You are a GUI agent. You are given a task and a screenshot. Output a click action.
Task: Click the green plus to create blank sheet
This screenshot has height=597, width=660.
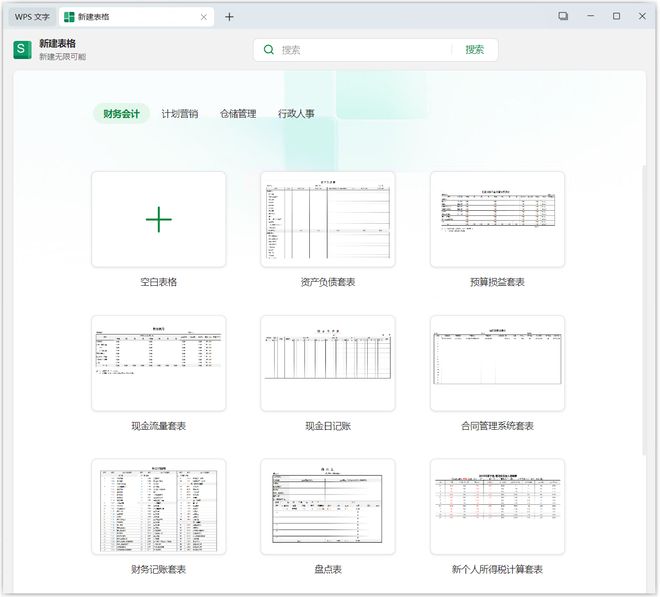(x=159, y=219)
